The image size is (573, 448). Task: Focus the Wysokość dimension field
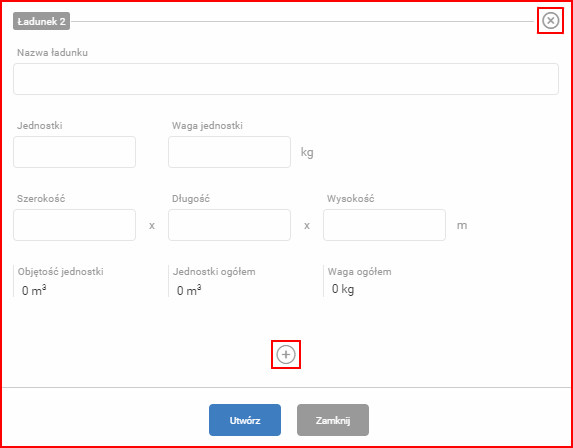pyautogui.click(x=384, y=225)
